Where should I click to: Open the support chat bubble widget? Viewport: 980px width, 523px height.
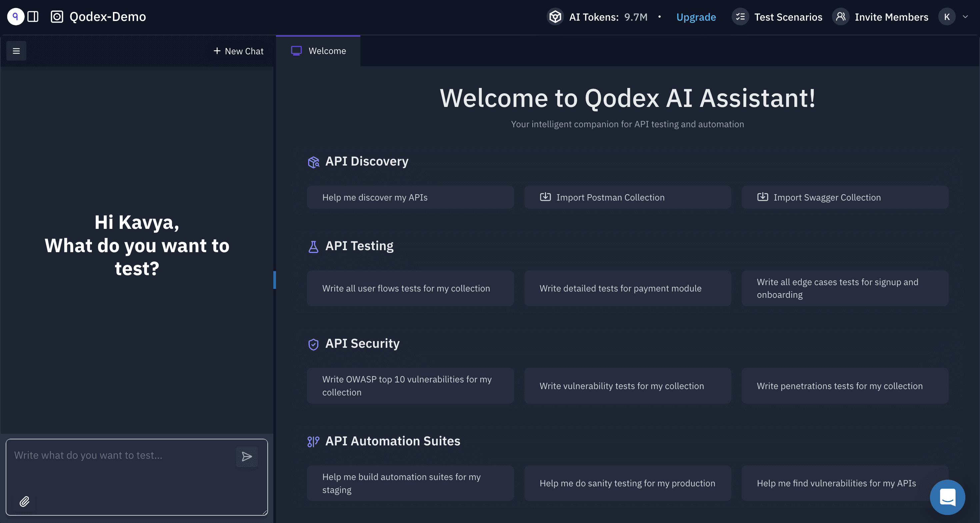947,497
